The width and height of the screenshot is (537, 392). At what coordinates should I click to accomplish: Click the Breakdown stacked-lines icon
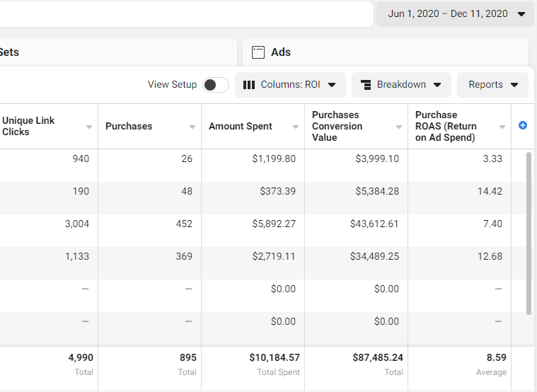366,85
